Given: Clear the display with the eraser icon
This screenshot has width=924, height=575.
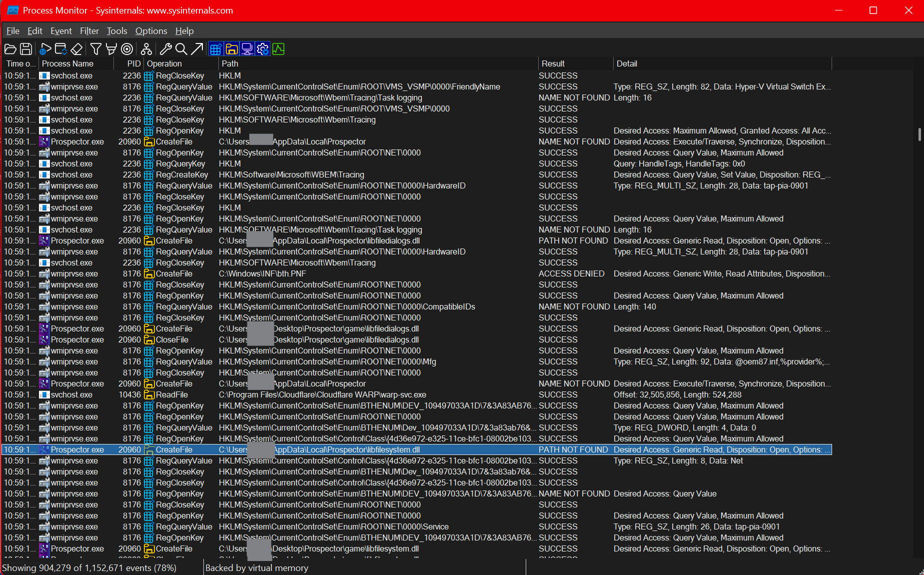Looking at the screenshot, I should [76, 49].
